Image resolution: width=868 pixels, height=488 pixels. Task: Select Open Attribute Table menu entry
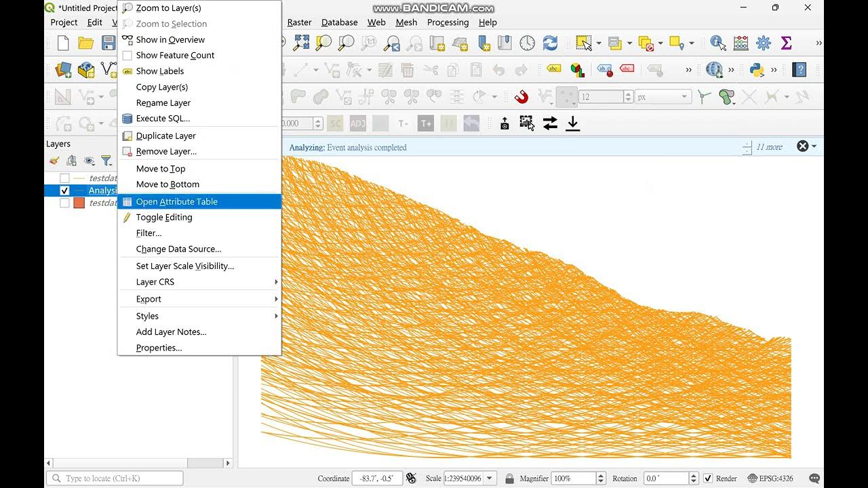(199, 201)
